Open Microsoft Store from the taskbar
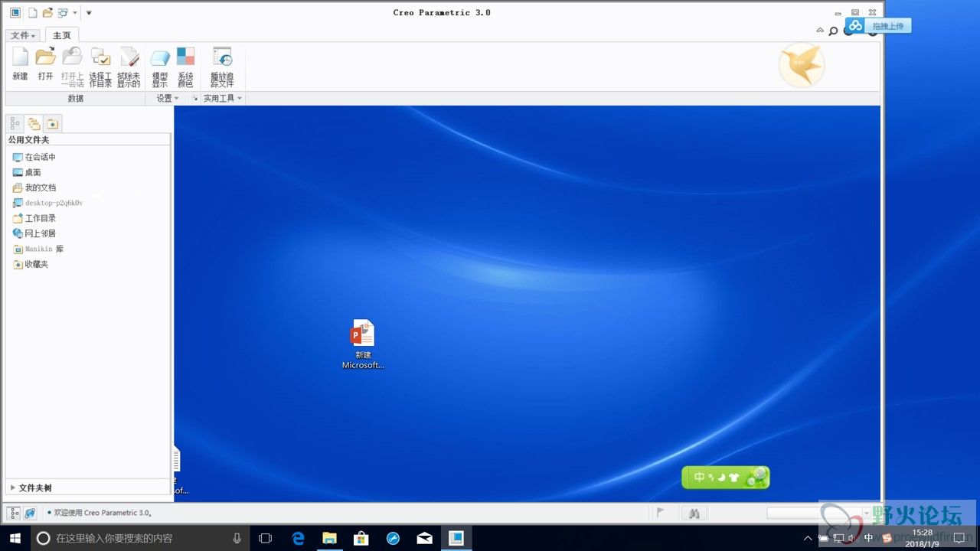 click(361, 538)
